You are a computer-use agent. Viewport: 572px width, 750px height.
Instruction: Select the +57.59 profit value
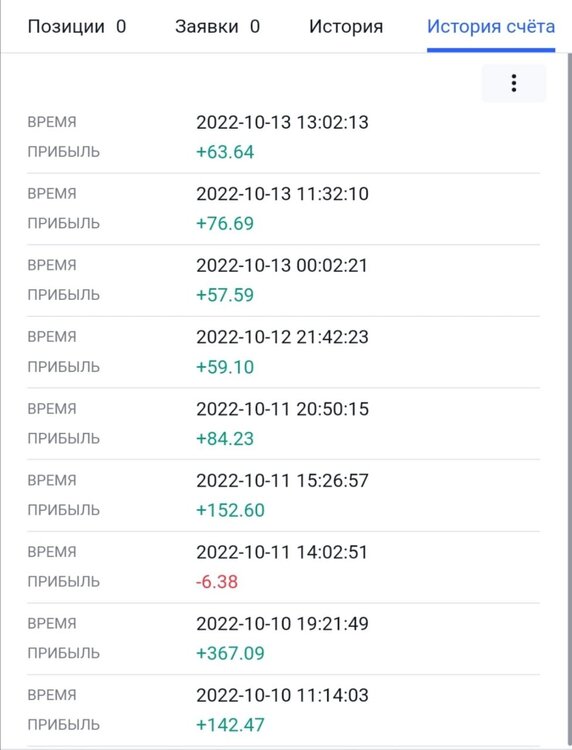[x=225, y=295]
